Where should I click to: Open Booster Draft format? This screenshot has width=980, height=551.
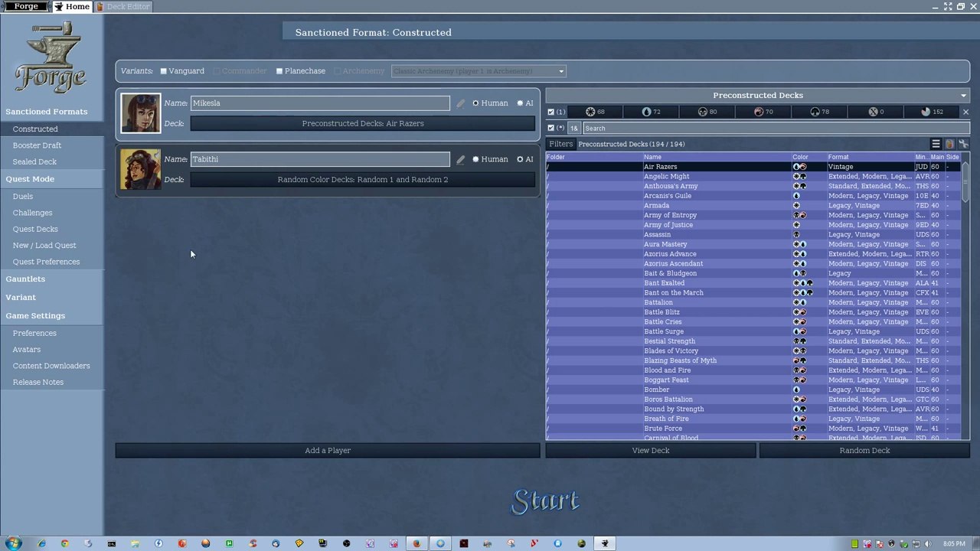(37, 145)
